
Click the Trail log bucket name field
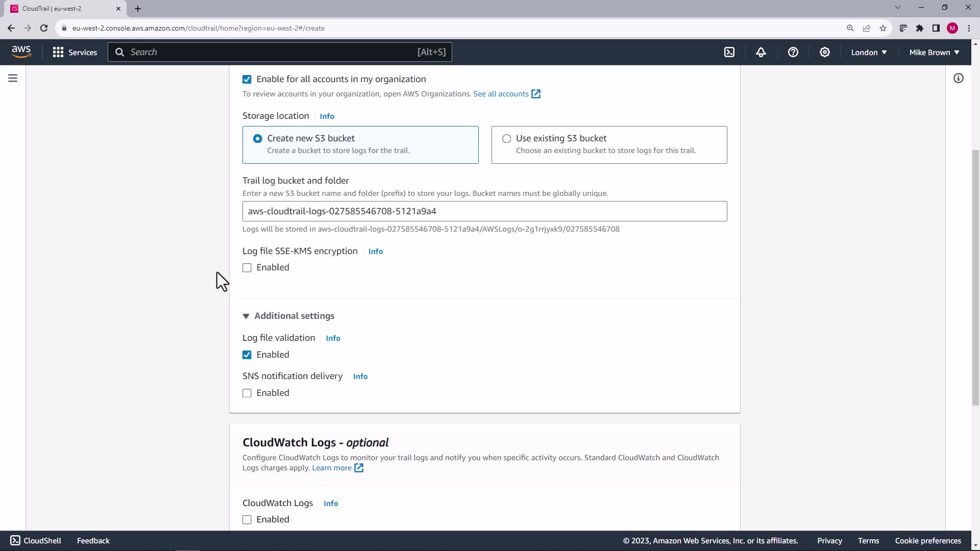coord(484,211)
